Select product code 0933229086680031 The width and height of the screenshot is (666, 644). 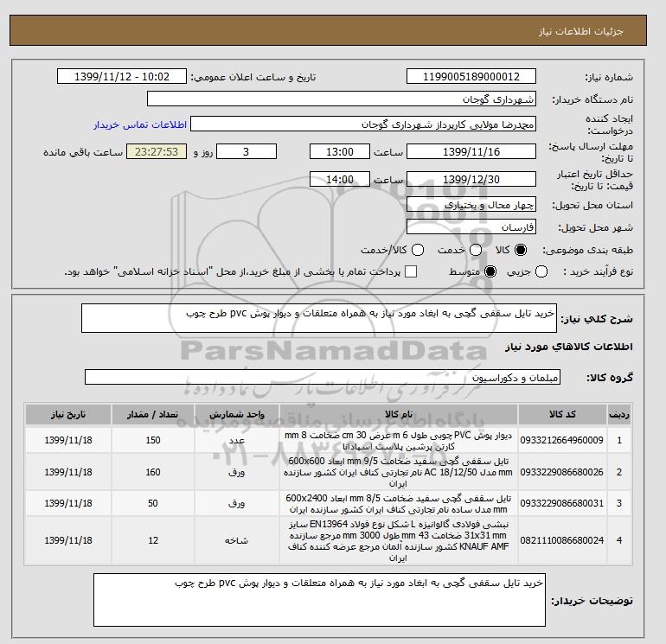(562, 503)
